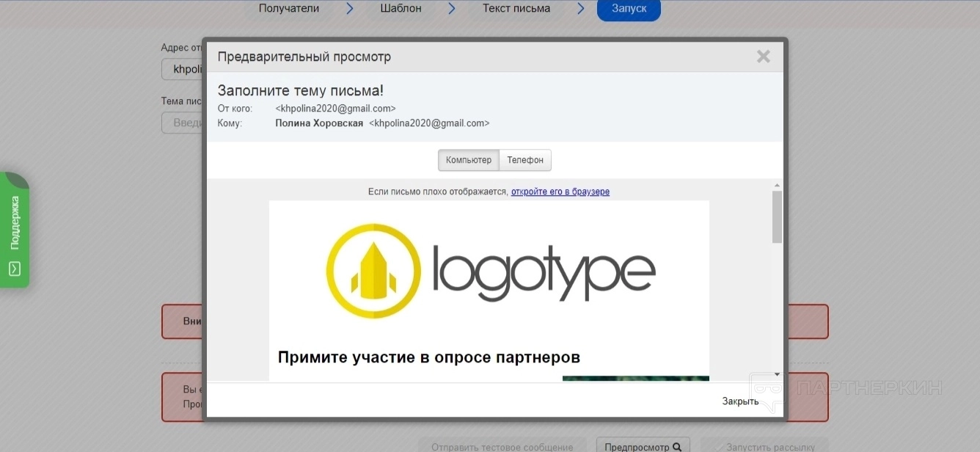Click the preview's vertical scrollbar thumb
This screenshot has height=452, width=980.
[x=777, y=216]
